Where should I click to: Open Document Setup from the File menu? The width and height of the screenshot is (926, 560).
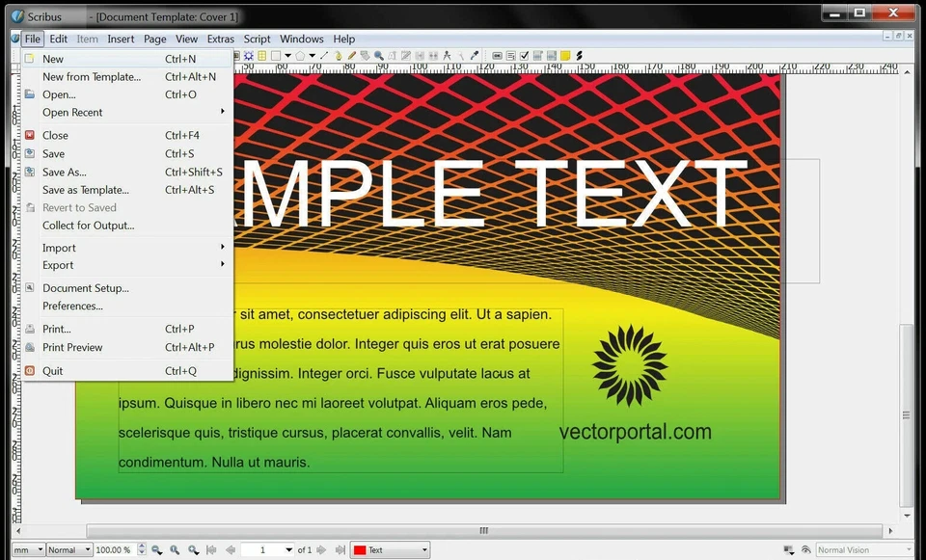point(84,287)
